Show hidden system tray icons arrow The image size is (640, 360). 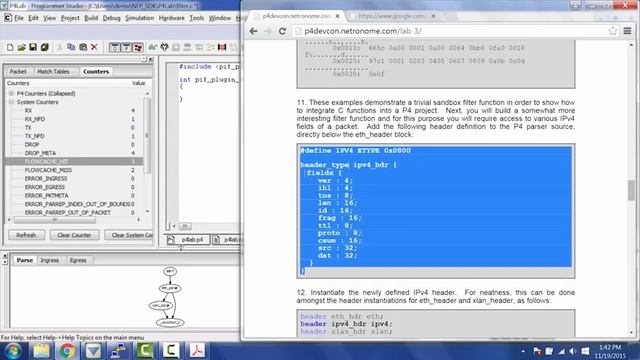523,351
